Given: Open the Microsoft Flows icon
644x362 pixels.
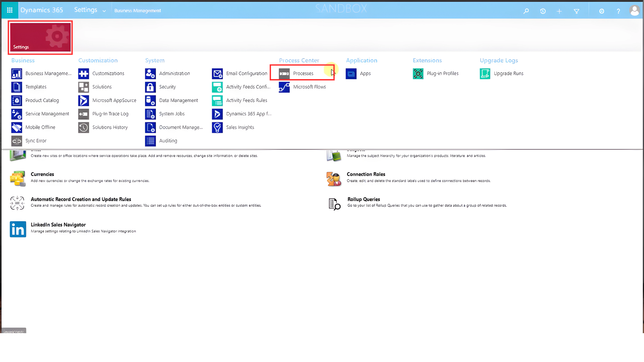Looking at the screenshot, I should pyautogui.click(x=284, y=87).
